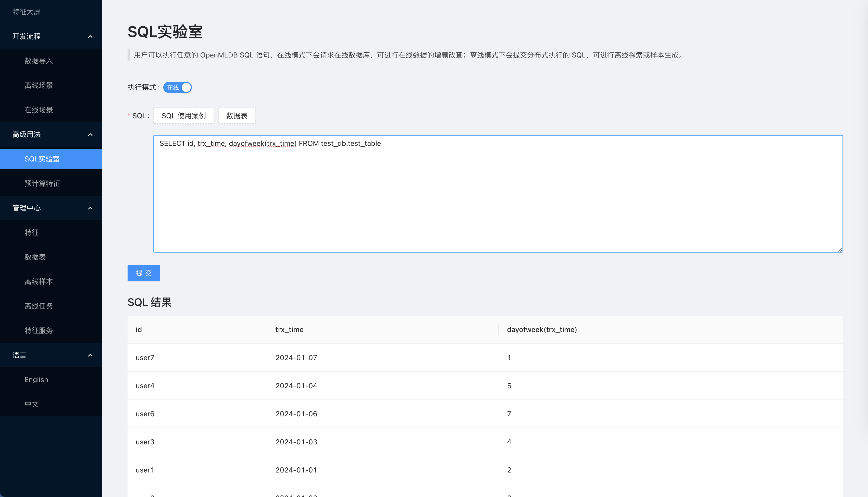Select the user1 cell

(197, 470)
